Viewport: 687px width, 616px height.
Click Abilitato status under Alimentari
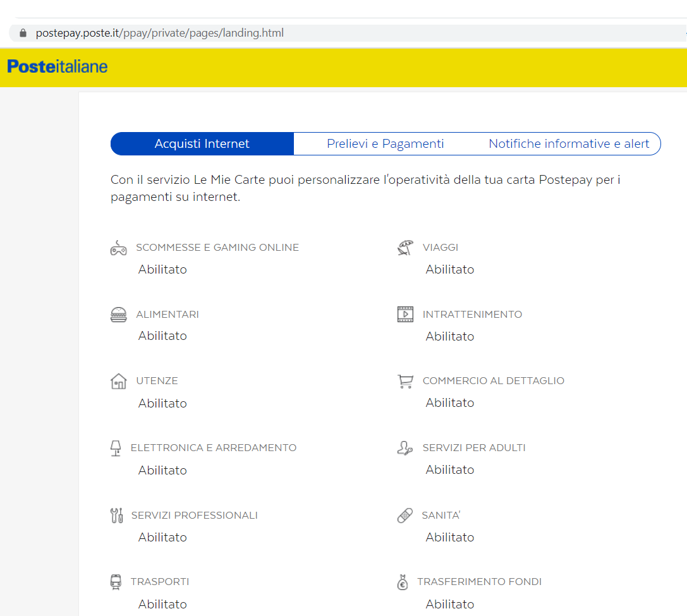[162, 336]
